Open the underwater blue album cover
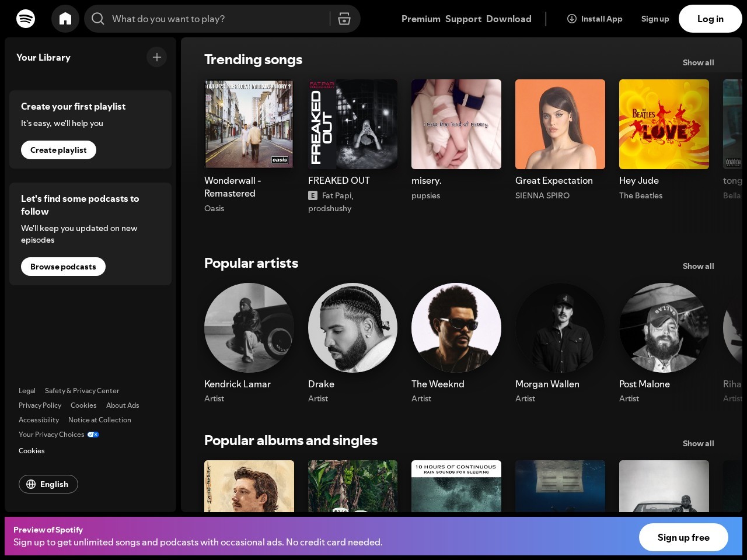Image resolution: width=747 pixels, height=560 pixels. point(560,486)
